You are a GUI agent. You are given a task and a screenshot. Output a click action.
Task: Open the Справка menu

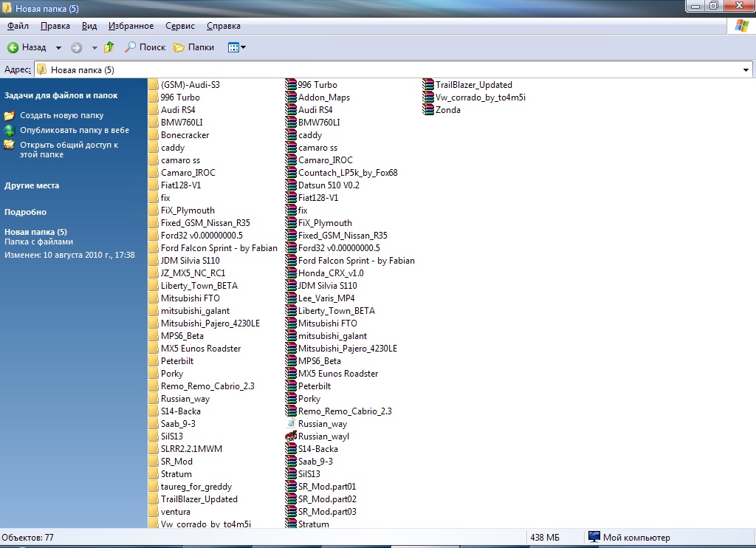point(224,26)
